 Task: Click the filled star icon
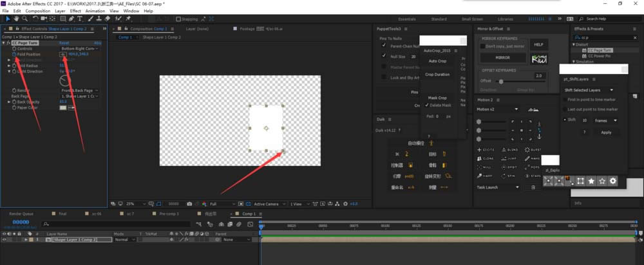pos(591,181)
